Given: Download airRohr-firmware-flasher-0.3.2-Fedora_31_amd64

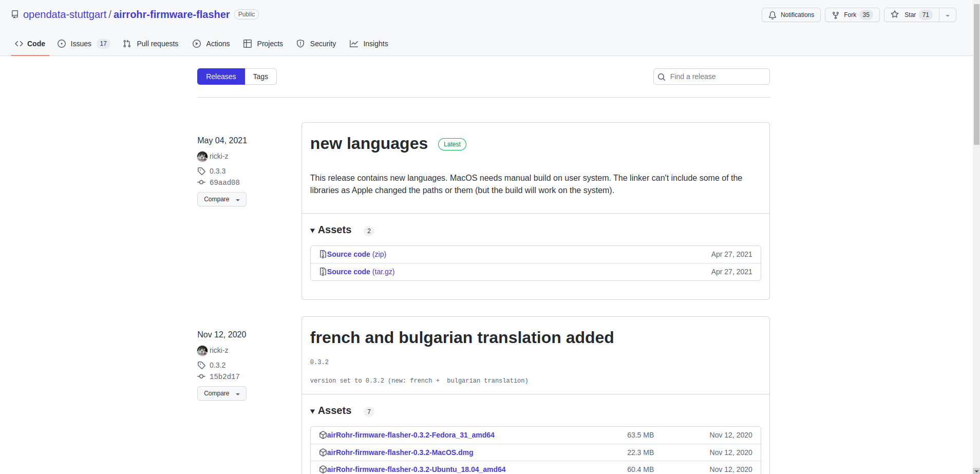Looking at the screenshot, I should tap(411, 435).
